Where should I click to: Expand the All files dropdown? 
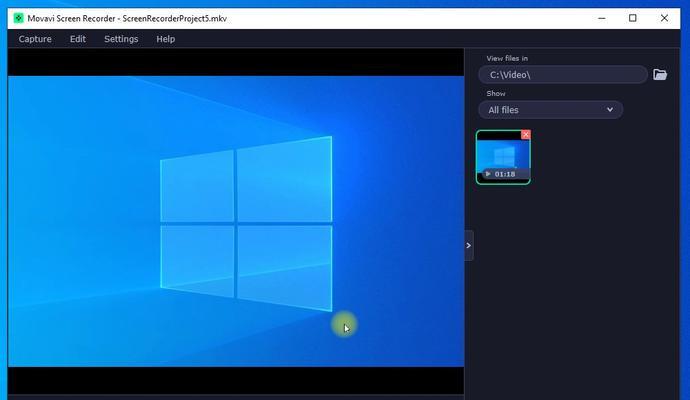[x=551, y=110]
